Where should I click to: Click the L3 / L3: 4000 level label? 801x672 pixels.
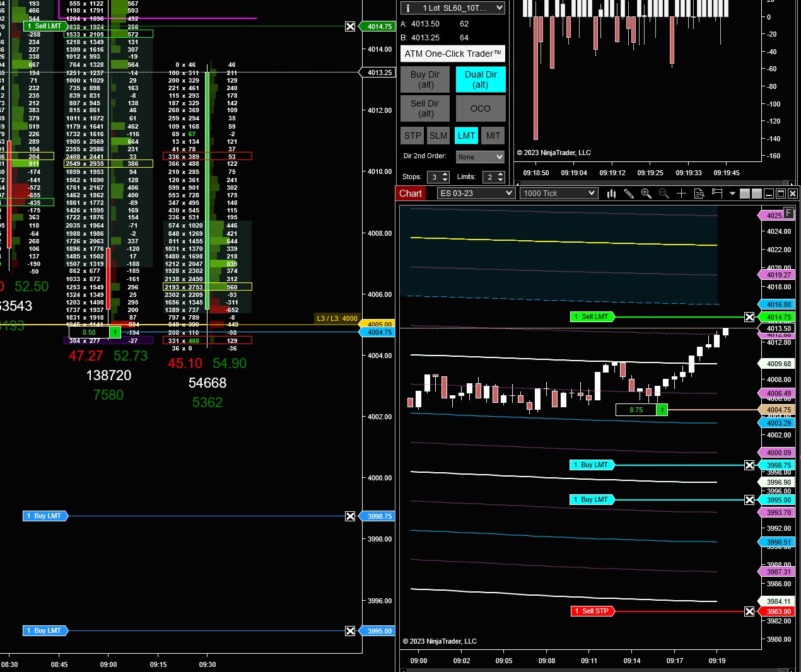coord(337,319)
